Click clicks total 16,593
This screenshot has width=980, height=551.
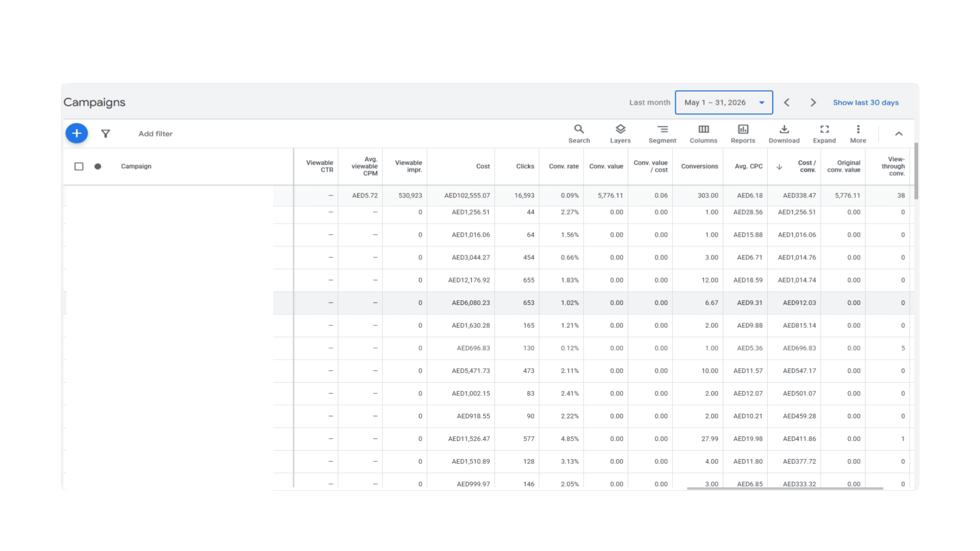[x=524, y=195]
